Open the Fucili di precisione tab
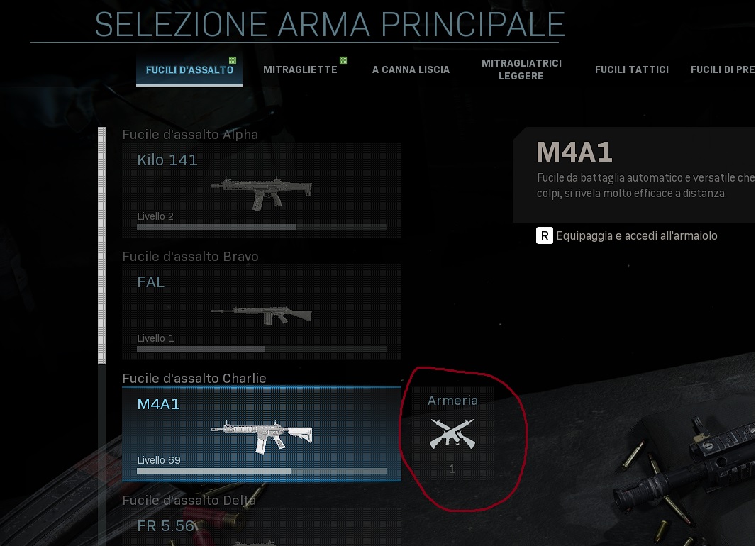Image resolution: width=756 pixels, height=546 pixels. [x=722, y=70]
